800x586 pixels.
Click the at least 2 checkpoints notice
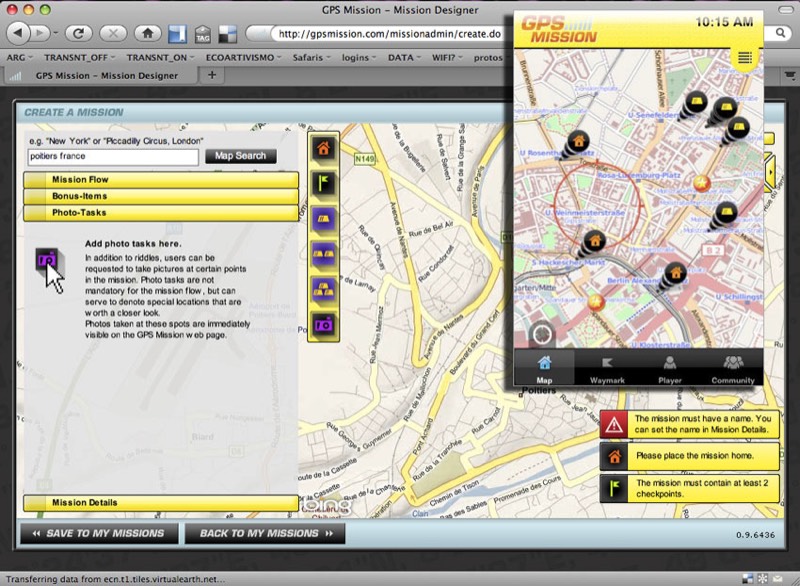click(690, 488)
